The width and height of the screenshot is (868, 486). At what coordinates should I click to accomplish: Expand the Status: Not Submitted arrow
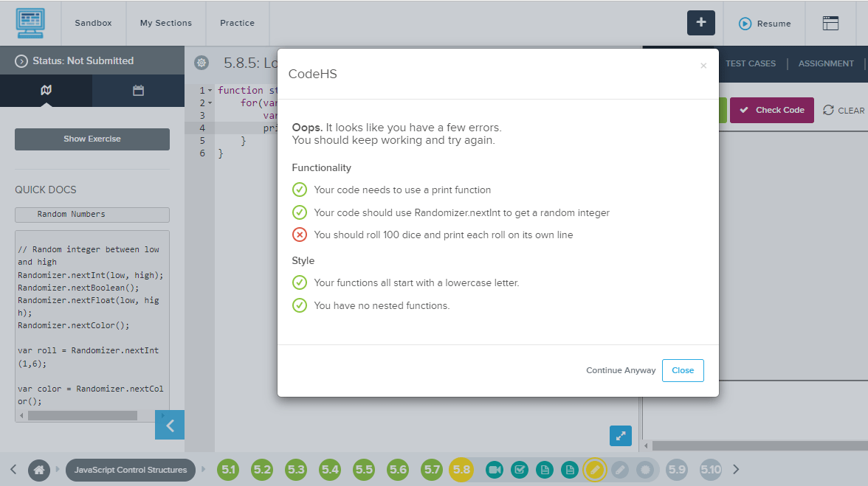pos(21,60)
